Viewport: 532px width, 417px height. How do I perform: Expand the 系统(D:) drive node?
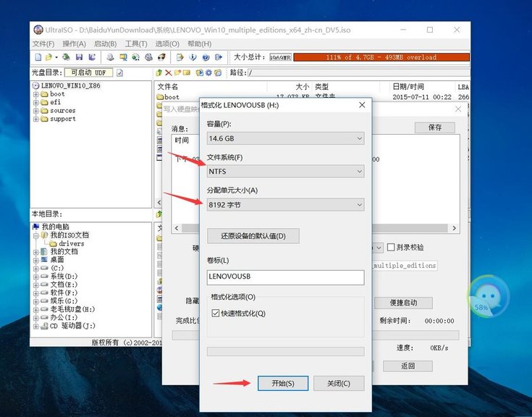[35, 277]
